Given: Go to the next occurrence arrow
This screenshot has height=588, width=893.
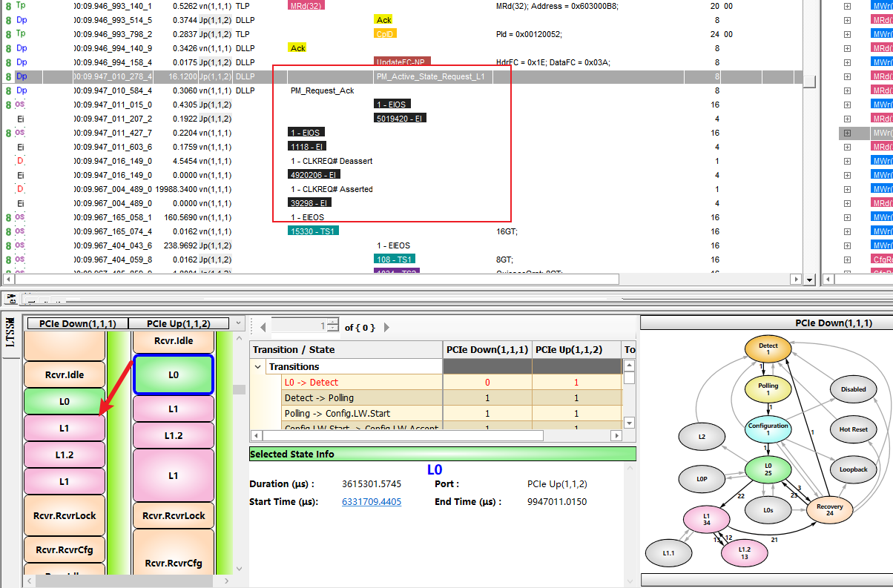Looking at the screenshot, I should pos(386,327).
